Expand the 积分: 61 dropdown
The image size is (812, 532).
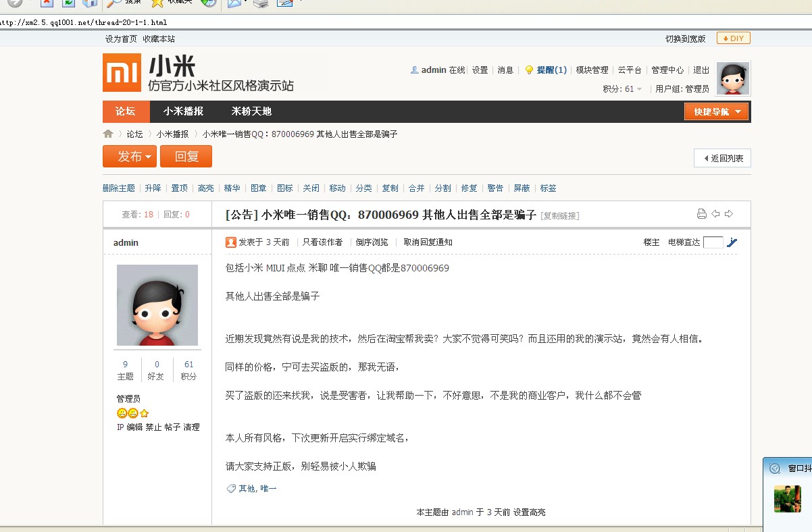tap(622, 89)
